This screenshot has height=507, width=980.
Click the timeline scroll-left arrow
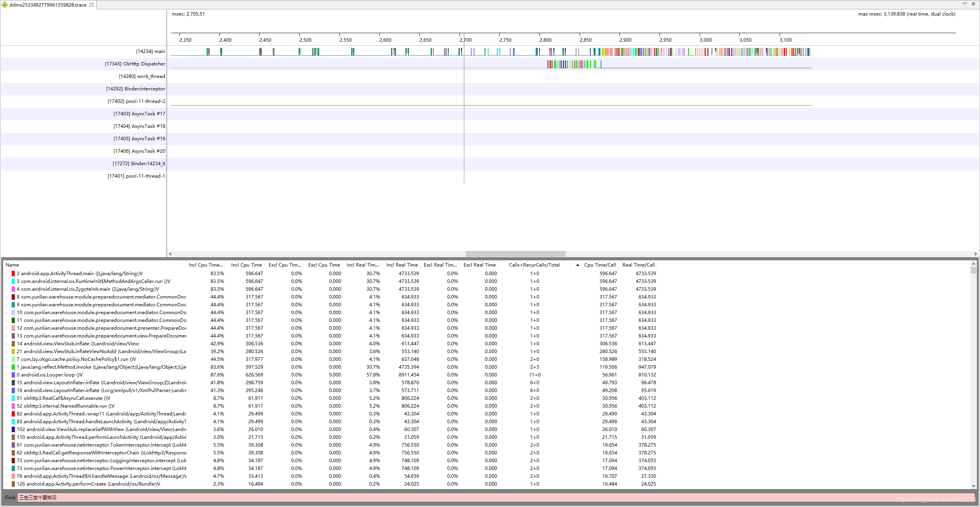170,254
